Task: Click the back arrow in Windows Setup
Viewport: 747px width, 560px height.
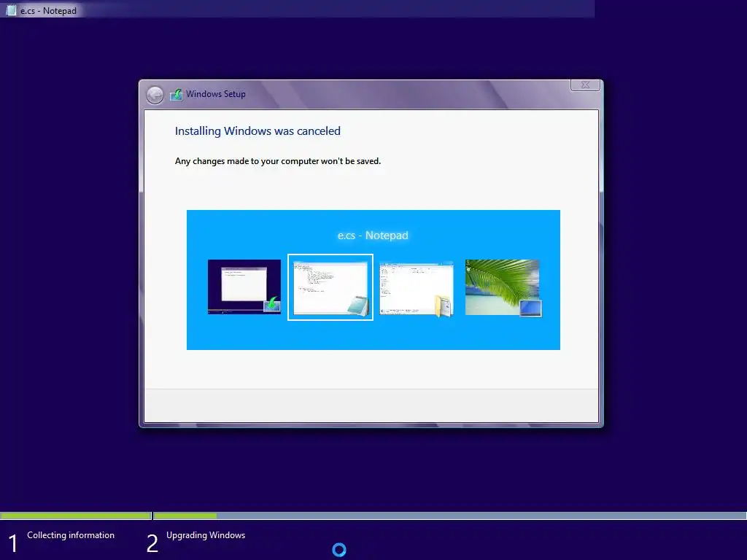Action: (155, 95)
